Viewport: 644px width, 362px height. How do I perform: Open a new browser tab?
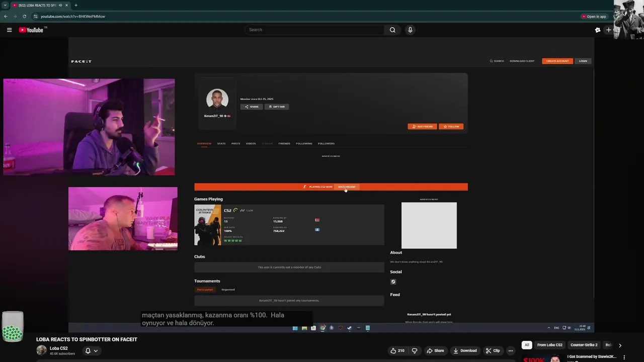(76, 5)
